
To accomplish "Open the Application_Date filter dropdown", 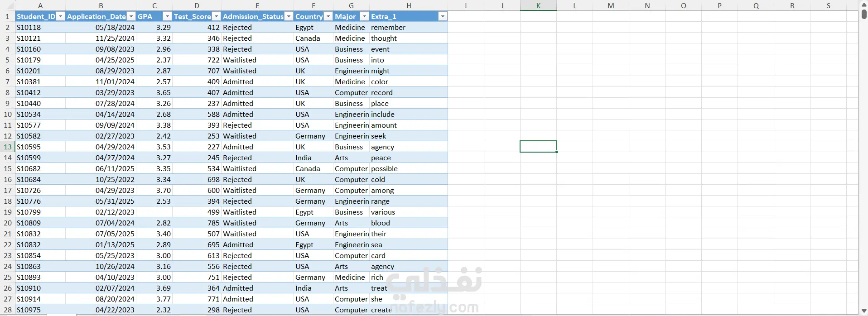I will (x=131, y=16).
